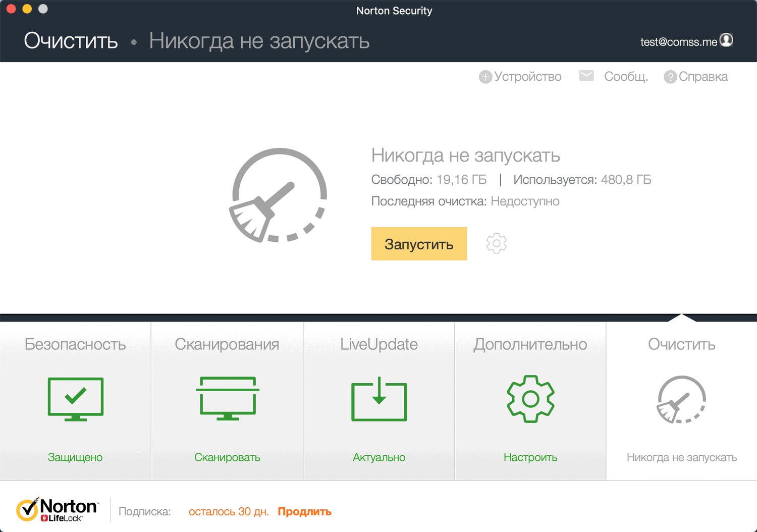Click the gray Никогда не запускать heading above Свободно
Screen dimensions: 757x532
tap(466, 155)
